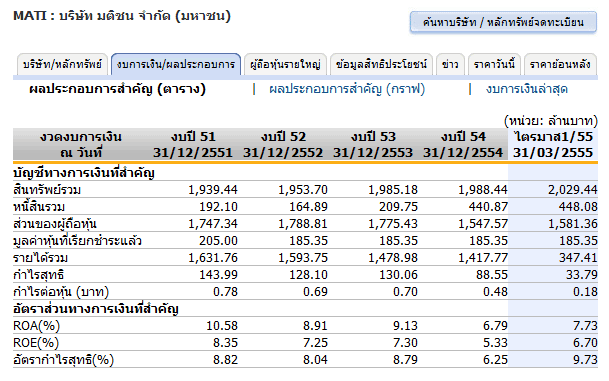Click the งบปี 52 column header
This screenshot has width=609, height=381.
pos(283,144)
